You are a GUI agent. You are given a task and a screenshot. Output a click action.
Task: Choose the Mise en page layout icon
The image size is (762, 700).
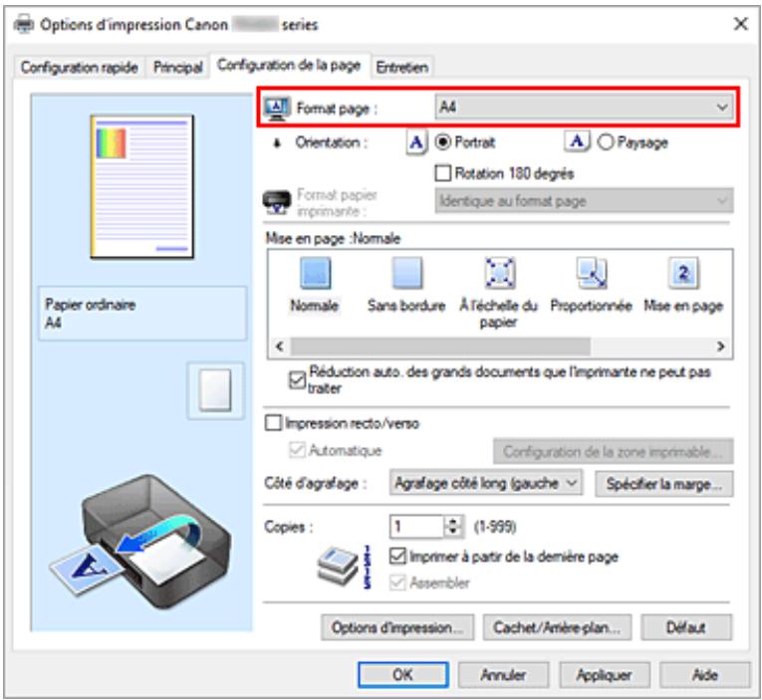coord(683,273)
